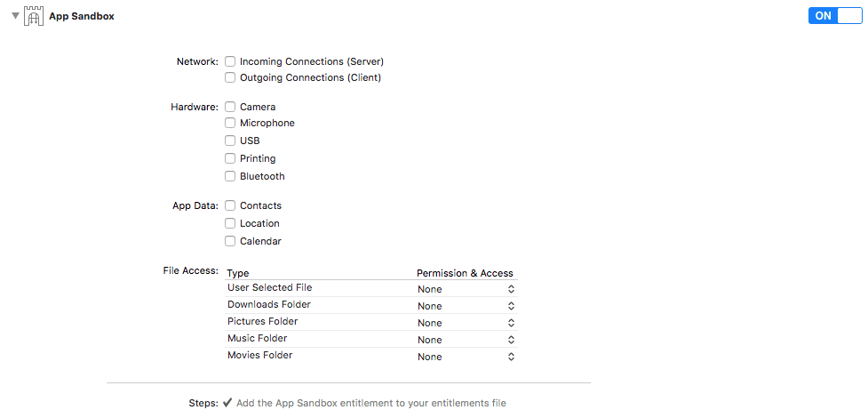Open Downloads Folder permission dropdown
Image resolution: width=868 pixels, height=418 pixels.
click(x=466, y=306)
